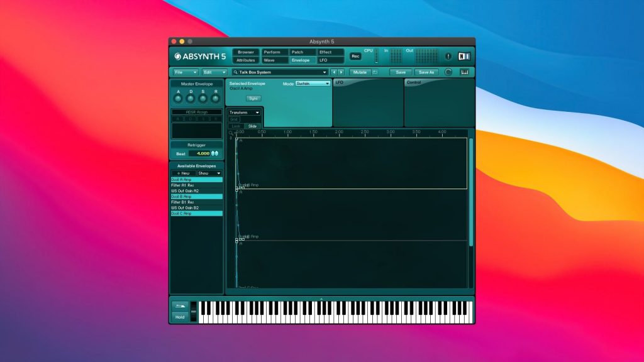Click the piano keyboard icon near Save As
This screenshot has width=644, height=362.
(465, 72)
